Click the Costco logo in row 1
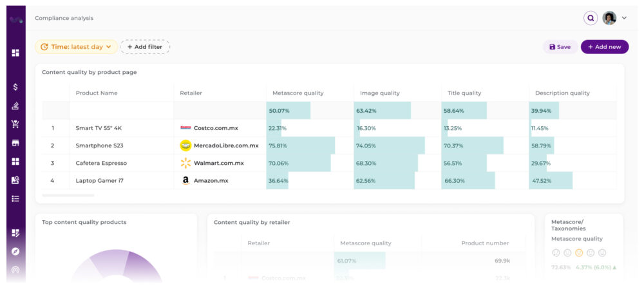 (x=185, y=128)
